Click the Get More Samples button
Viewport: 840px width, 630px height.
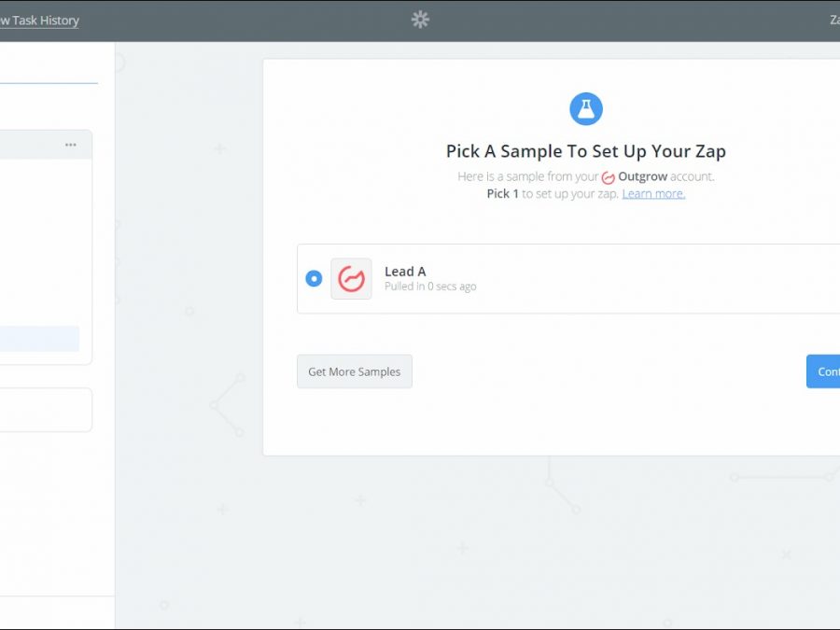coord(354,371)
